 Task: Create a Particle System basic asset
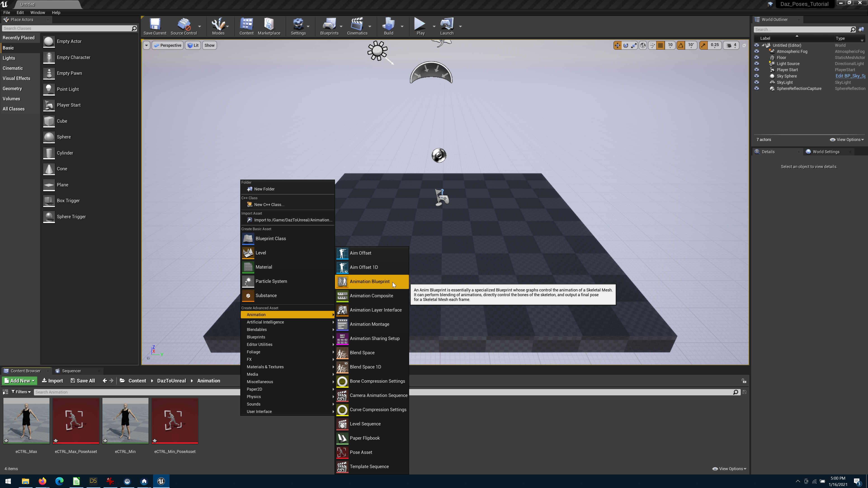[288, 281]
